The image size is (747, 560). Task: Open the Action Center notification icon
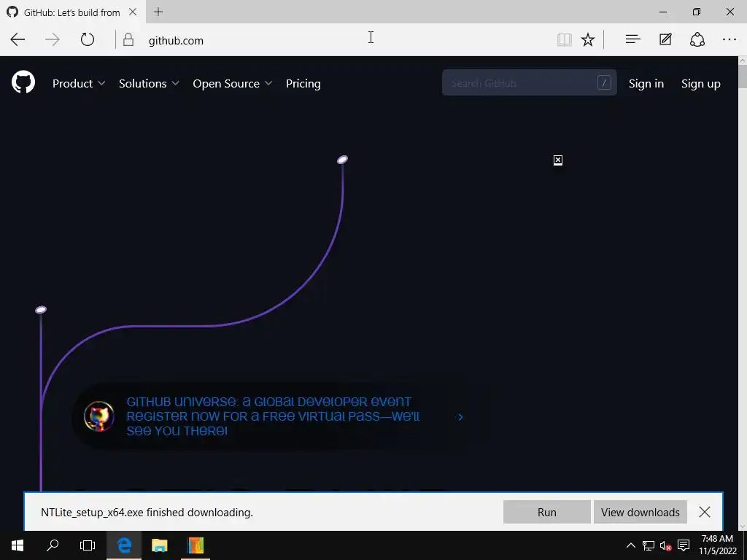tap(684, 545)
